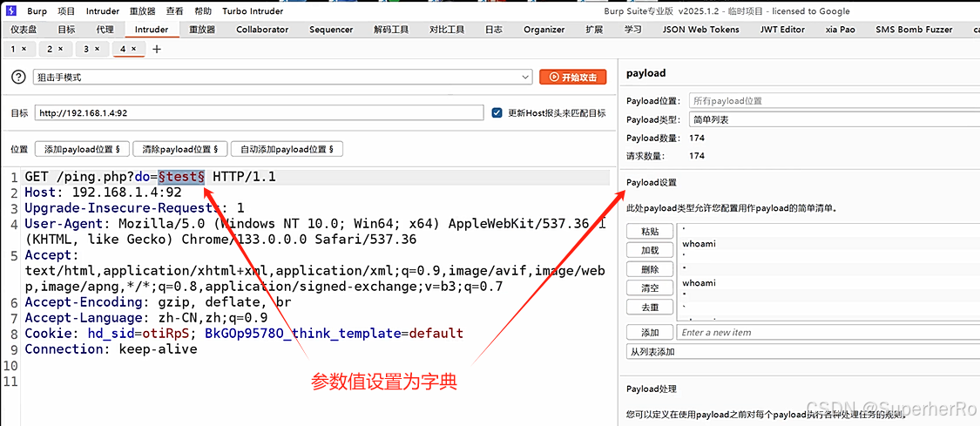Open the Payload类型 简单列表 dropdown
This screenshot has width=980, height=426.
click(x=835, y=120)
